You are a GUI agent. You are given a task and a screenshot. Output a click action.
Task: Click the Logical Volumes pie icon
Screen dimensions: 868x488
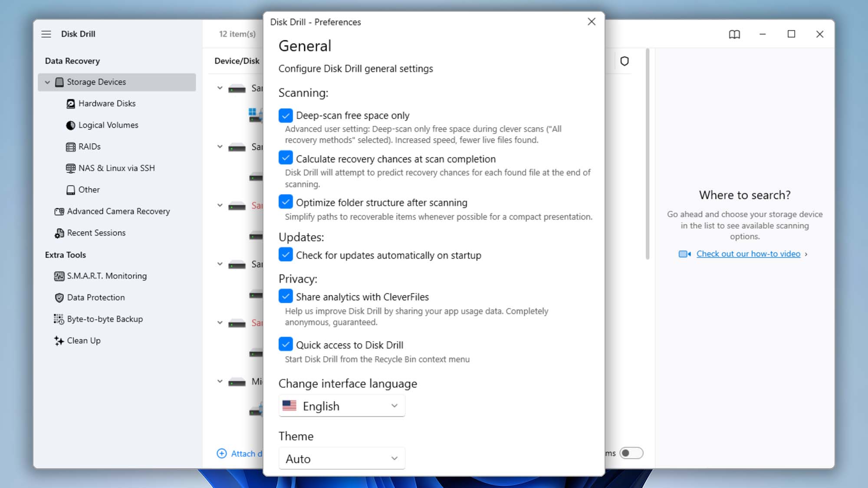coord(71,125)
